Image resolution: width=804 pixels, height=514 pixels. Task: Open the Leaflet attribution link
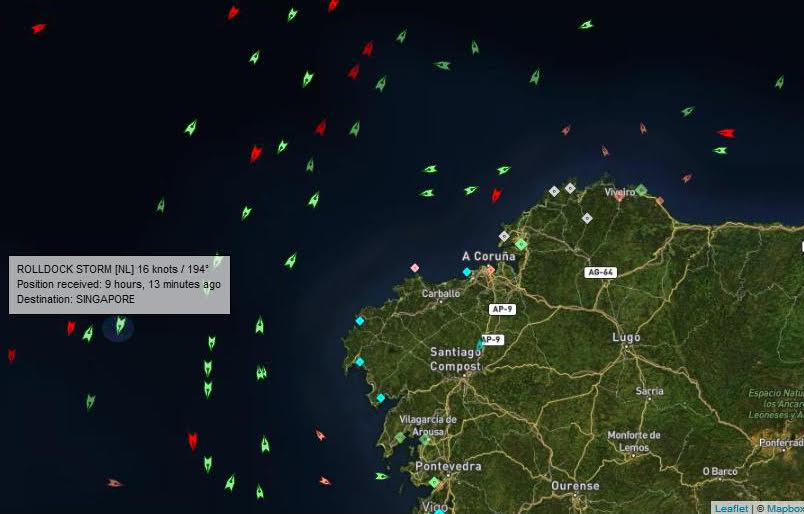click(x=732, y=508)
